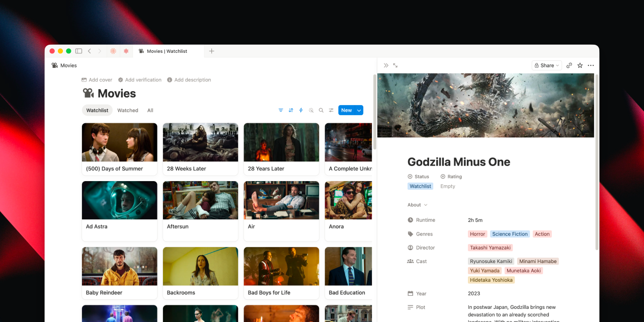Screen dimensions: 644x322
Task: Open Godzilla page in full page mode
Action: (395, 65)
